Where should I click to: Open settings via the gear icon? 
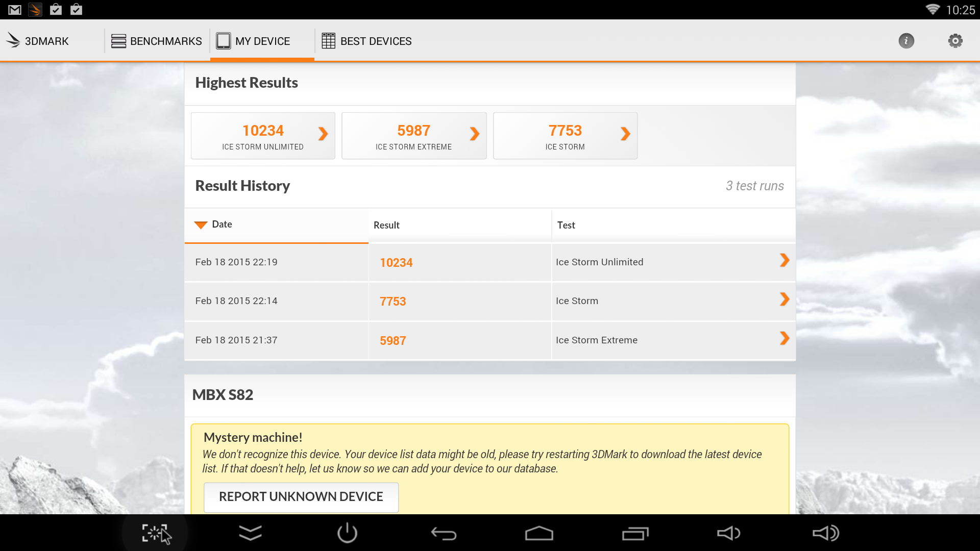coord(955,41)
